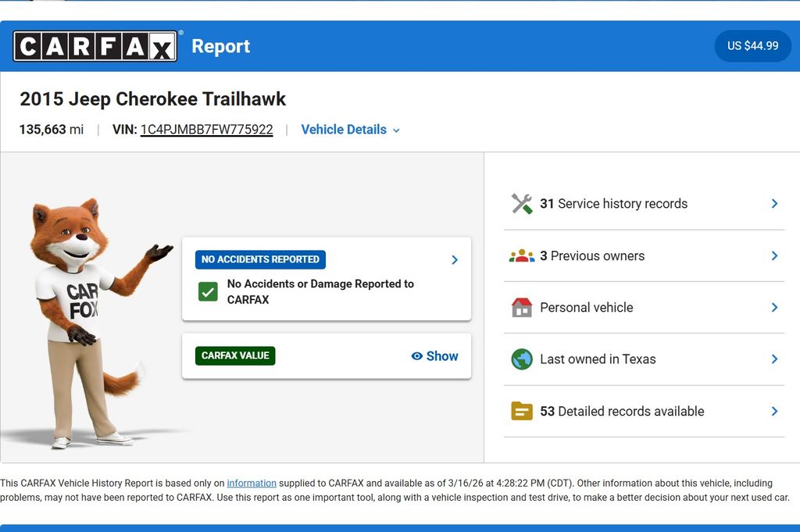Screen dimensions: 800x532
Task: Click the globe Last owned icon
Action: (x=521, y=359)
